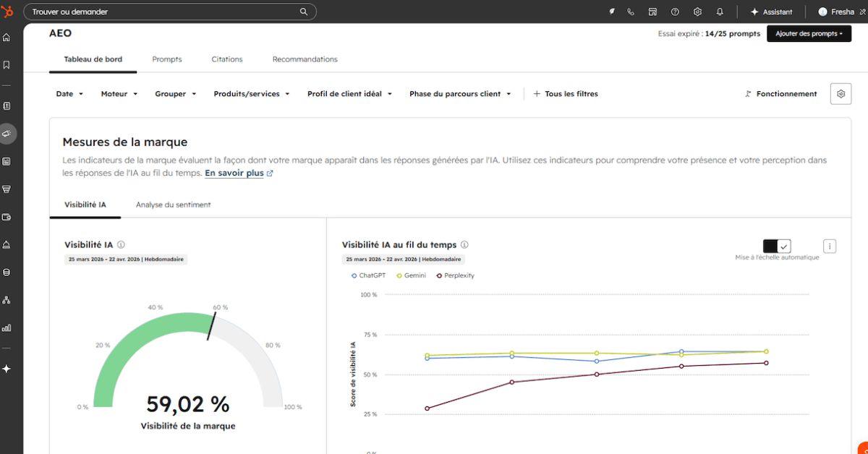The height and width of the screenshot is (454, 868).
Task: Open the notifications bell
Action: [x=720, y=12]
